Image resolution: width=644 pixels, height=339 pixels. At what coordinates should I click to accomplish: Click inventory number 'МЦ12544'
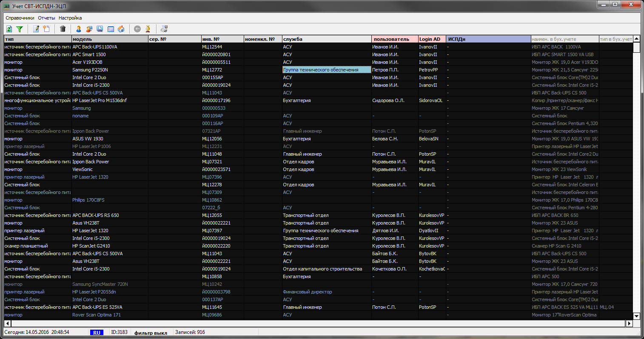point(222,47)
